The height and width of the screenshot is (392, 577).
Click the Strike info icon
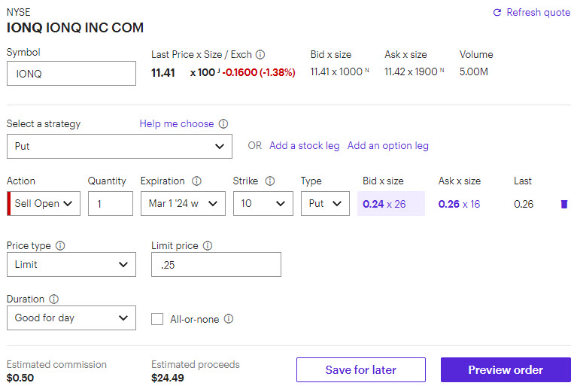(x=270, y=181)
